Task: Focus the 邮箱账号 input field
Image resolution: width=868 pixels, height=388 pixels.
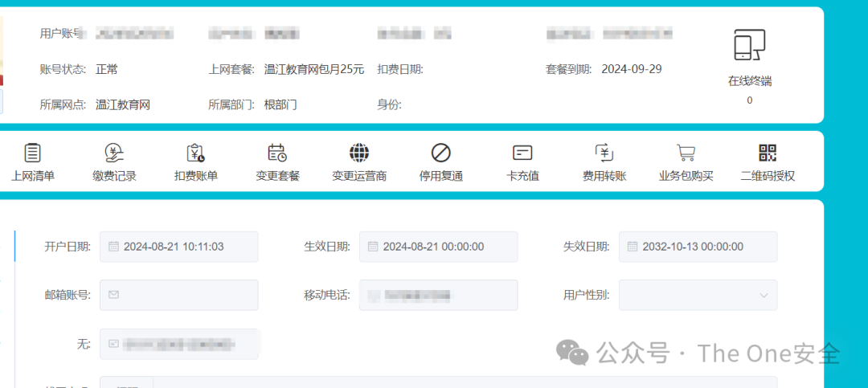Action: [x=178, y=295]
